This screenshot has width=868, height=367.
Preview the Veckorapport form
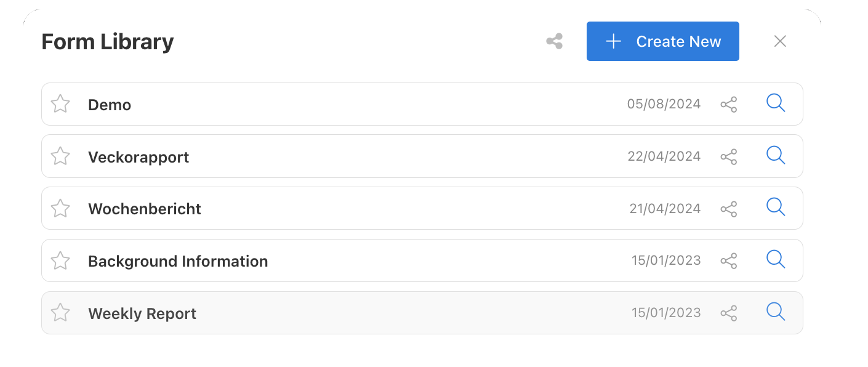point(776,155)
